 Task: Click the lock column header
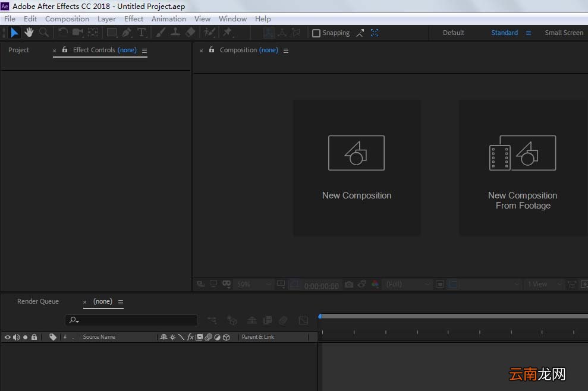click(x=34, y=337)
